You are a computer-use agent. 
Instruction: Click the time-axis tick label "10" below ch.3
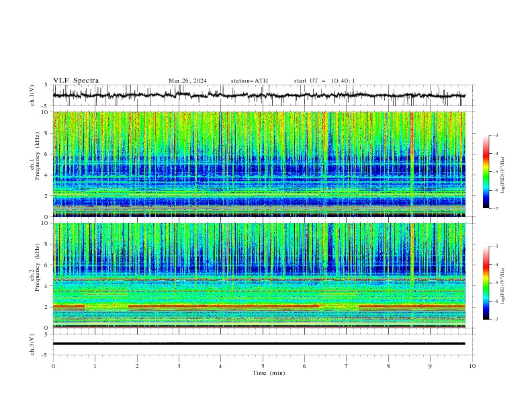tap(472, 366)
